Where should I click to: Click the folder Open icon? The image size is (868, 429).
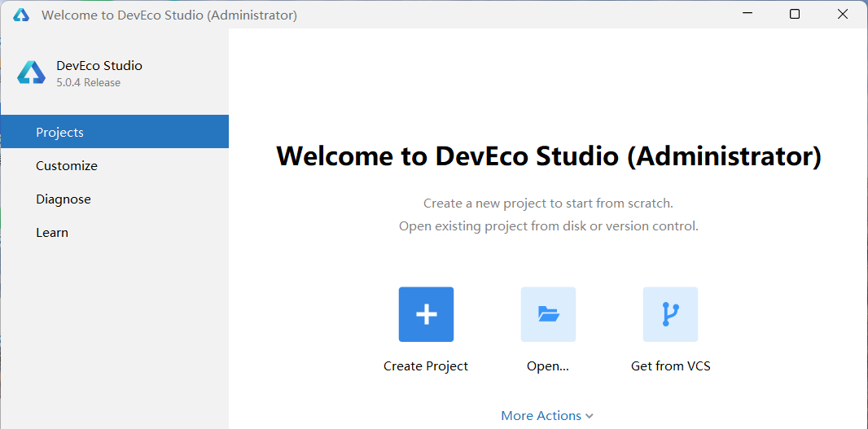tap(548, 314)
